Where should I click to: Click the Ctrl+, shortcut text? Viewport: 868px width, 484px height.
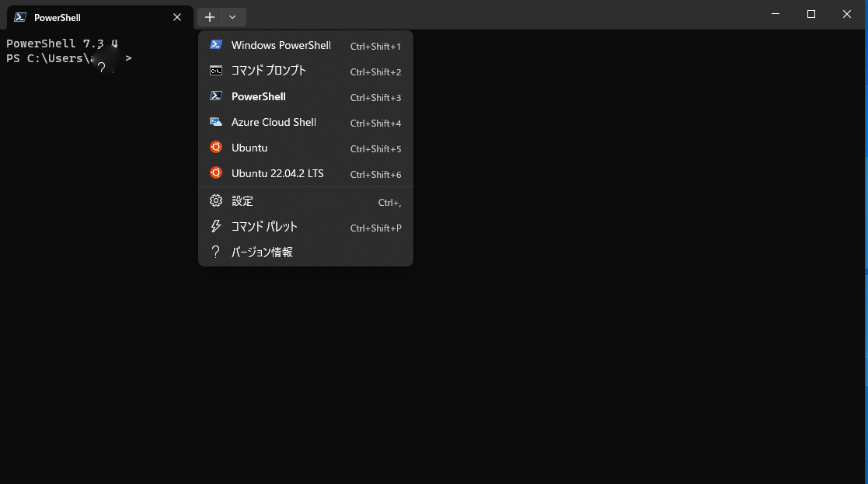(390, 203)
